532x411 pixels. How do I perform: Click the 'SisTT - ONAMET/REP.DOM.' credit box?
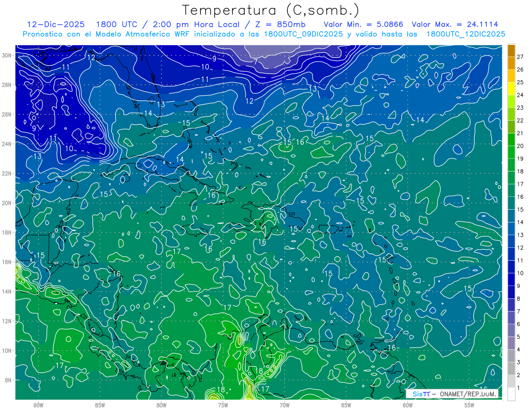(452, 394)
